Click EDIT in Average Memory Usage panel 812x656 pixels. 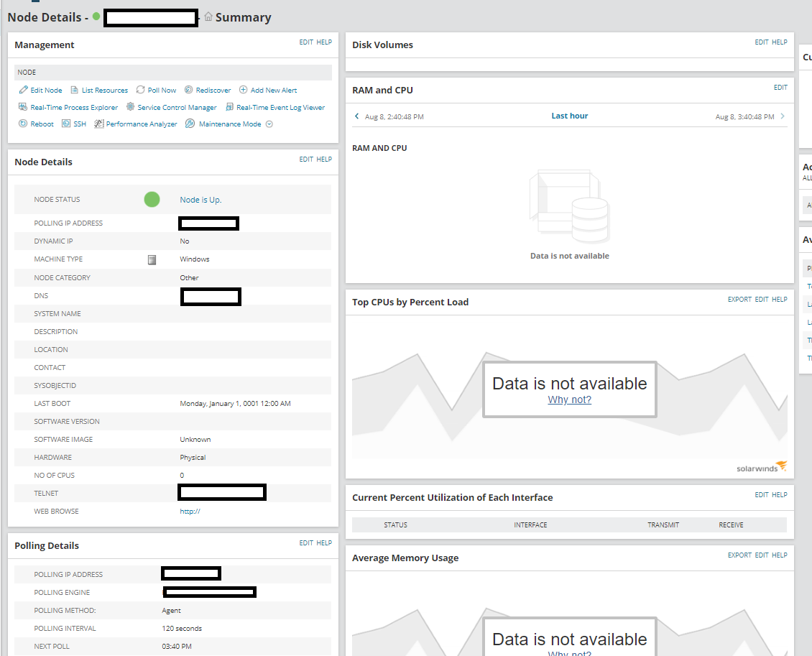[762, 555]
